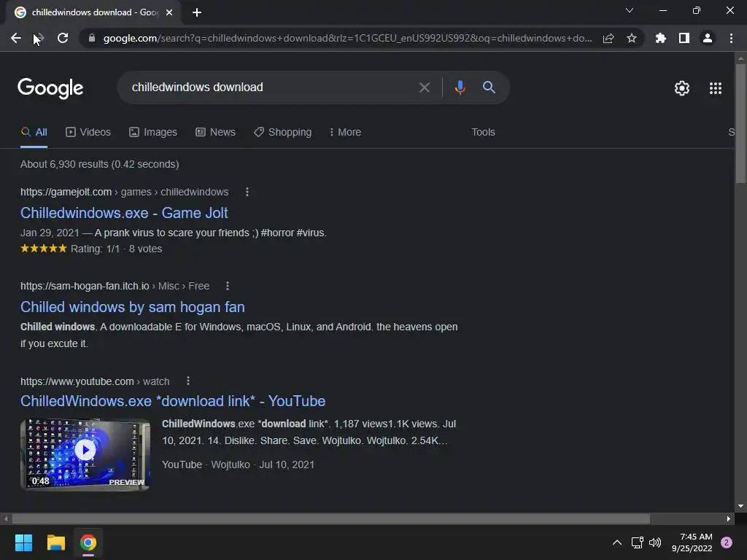Image resolution: width=747 pixels, height=560 pixels.
Task: Start voice search with microphone icon
Action: 460,87
